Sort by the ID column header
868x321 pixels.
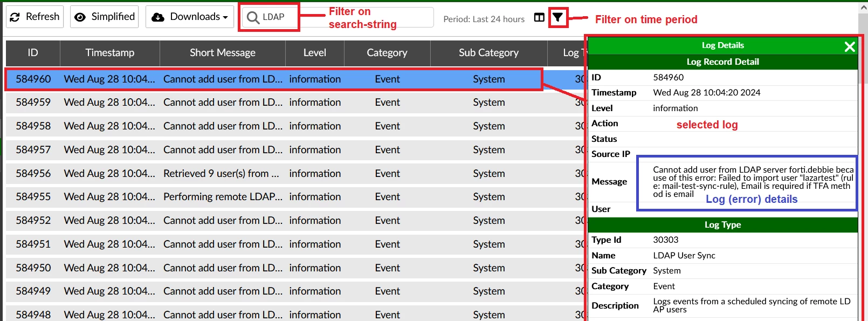33,53
